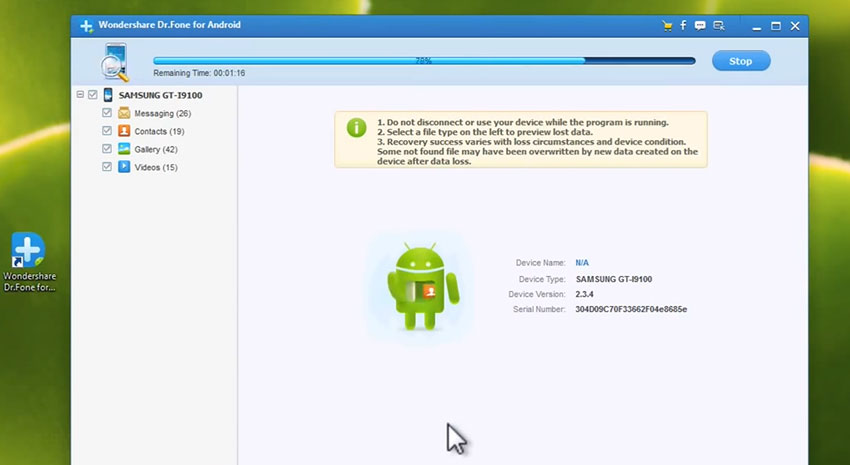
Task: Uncheck the Gallery checkbox
Action: tap(107, 148)
